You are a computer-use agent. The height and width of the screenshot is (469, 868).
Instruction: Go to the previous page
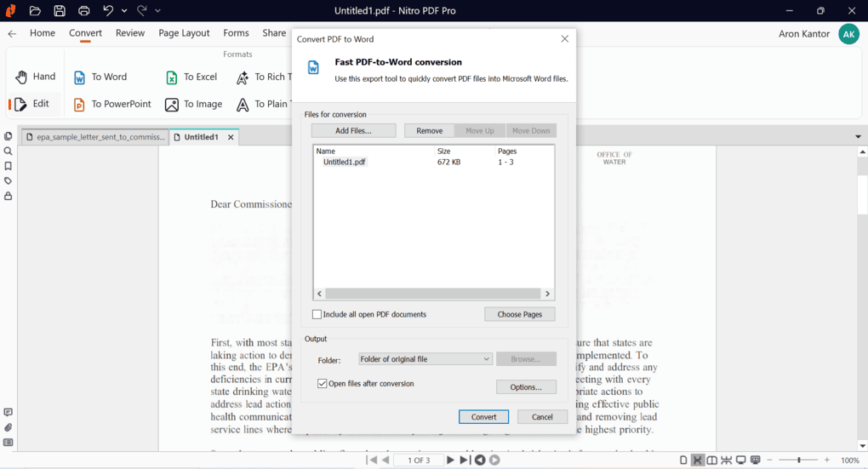point(385,460)
